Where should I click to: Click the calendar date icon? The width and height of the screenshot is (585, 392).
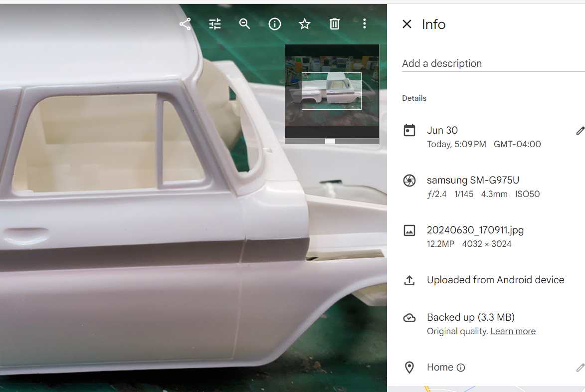click(x=409, y=131)
